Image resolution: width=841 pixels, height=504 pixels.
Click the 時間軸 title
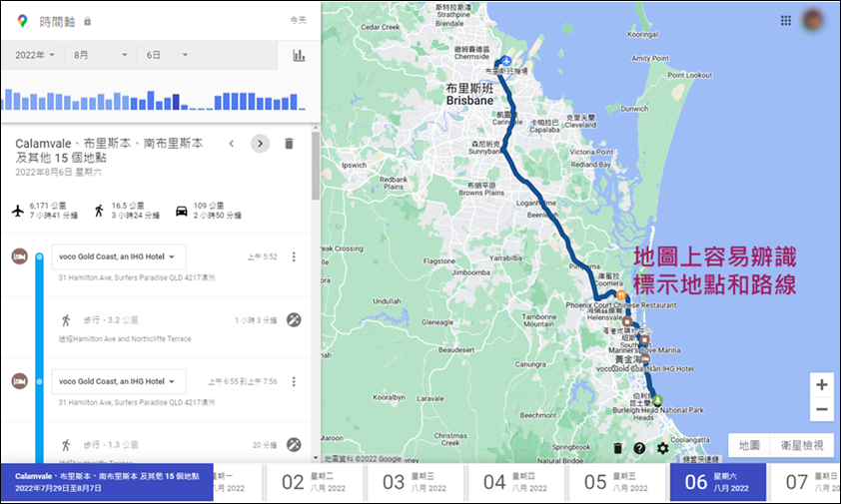[57, 21]
